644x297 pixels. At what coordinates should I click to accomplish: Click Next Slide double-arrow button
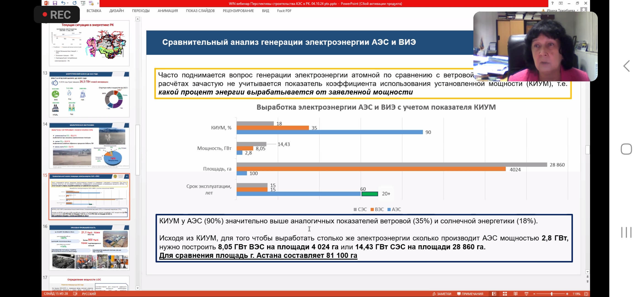(x=588, y=281)
